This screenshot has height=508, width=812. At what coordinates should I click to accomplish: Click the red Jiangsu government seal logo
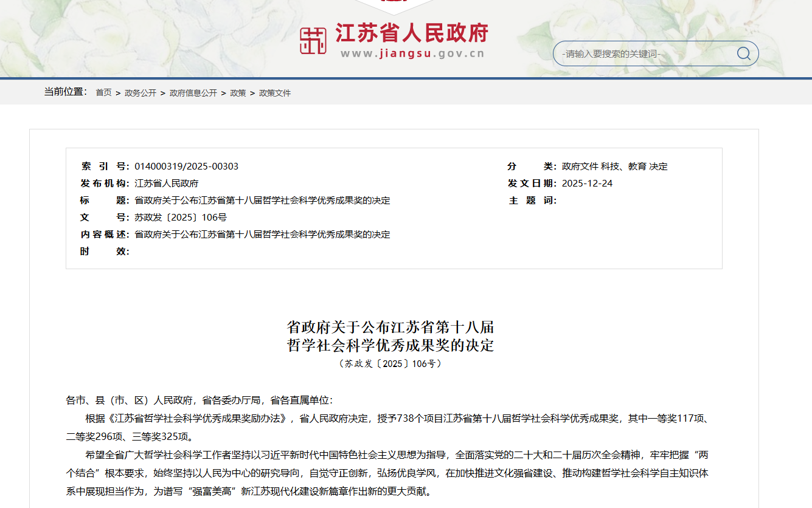click(x=313, y=41)
